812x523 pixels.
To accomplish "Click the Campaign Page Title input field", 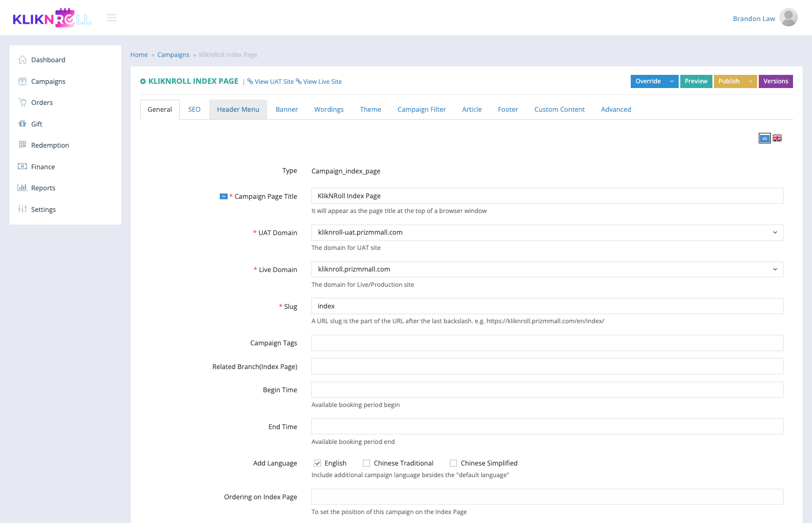I will click(547, 196).
